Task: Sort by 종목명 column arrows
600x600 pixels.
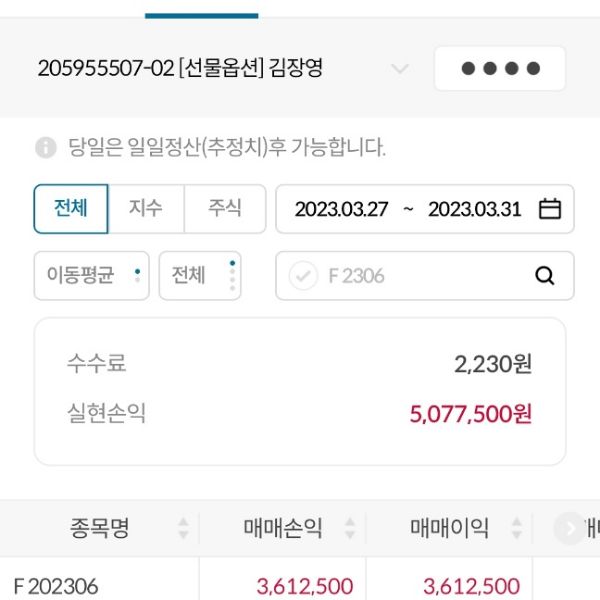Action: 183,528
